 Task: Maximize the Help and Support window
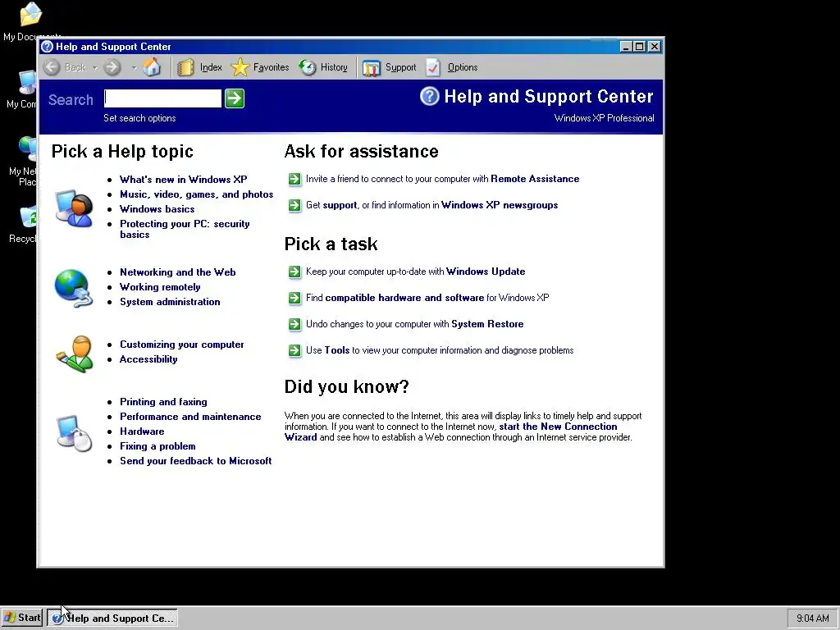tap(640, 47)
